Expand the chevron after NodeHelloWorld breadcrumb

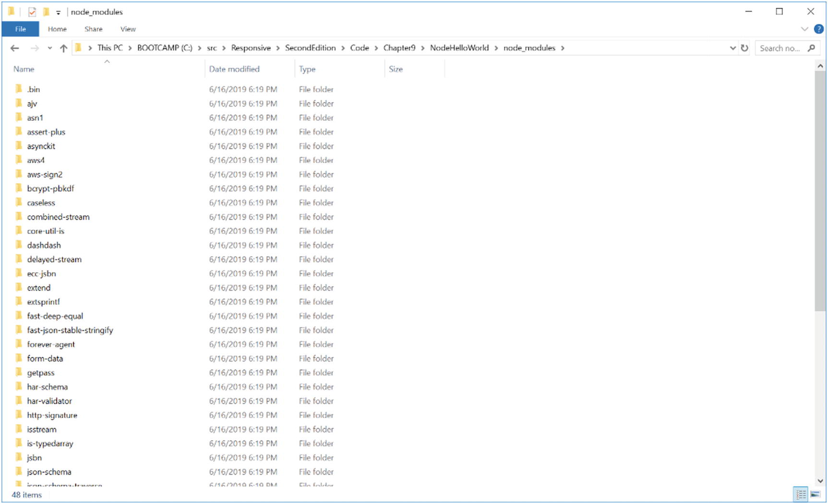click(x=496, y=48)
